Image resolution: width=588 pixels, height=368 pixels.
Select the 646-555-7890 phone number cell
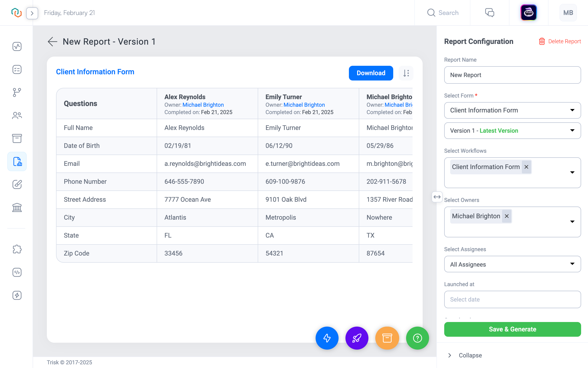[x=207, y=181]
